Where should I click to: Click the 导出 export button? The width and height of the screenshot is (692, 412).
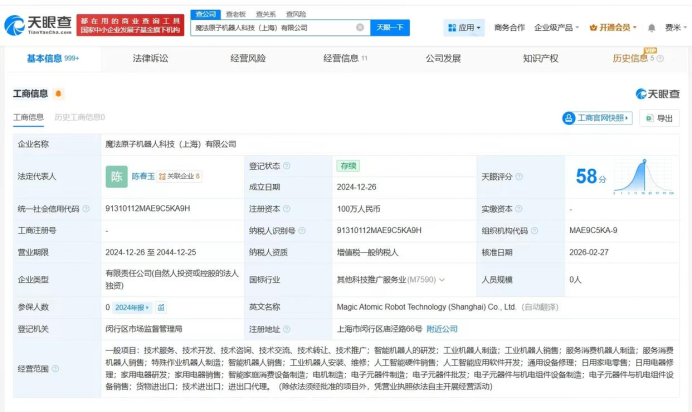659,118
